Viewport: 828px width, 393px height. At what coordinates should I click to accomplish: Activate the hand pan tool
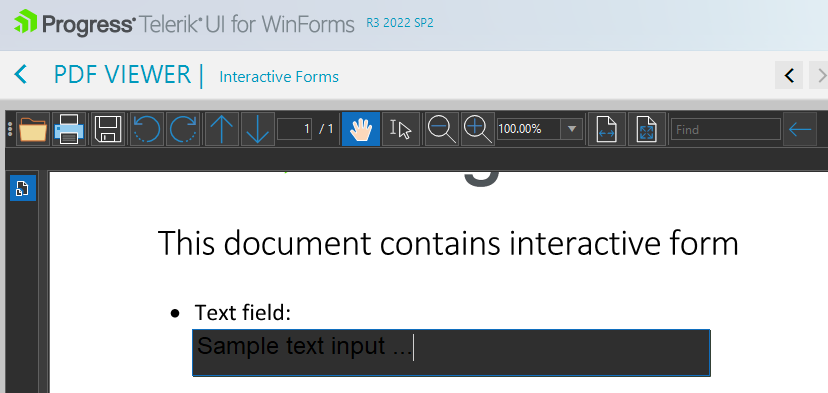point(361,129)
